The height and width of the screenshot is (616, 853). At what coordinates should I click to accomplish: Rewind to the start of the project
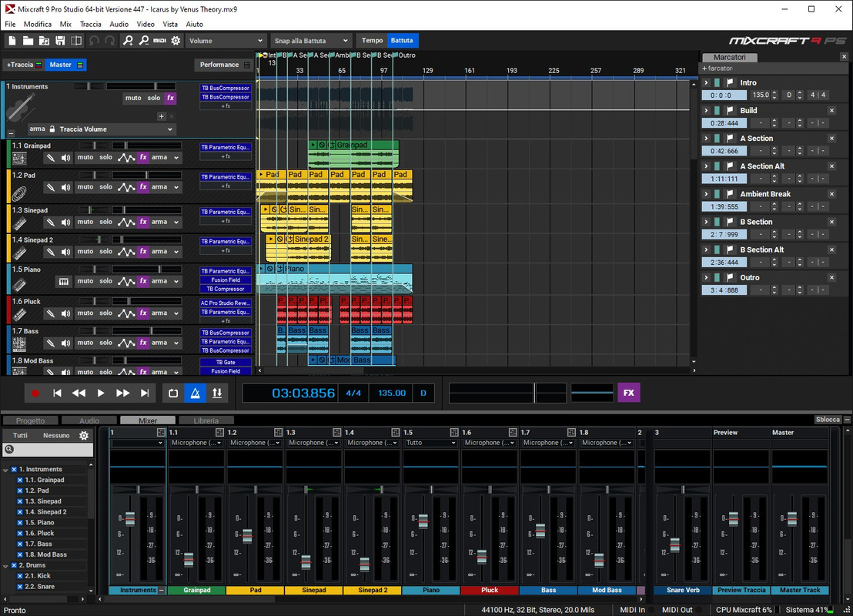(x=57, y=393)
